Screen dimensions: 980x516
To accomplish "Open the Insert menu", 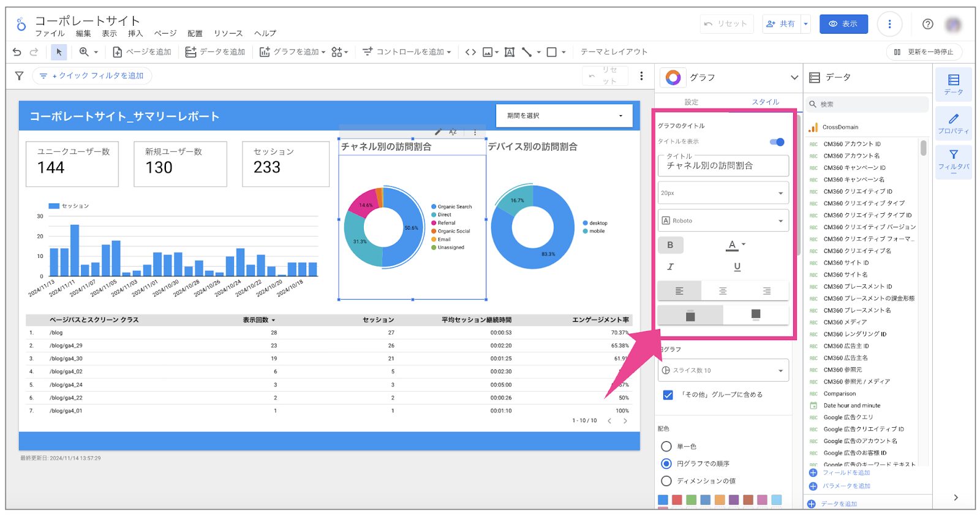I will 135,34.
